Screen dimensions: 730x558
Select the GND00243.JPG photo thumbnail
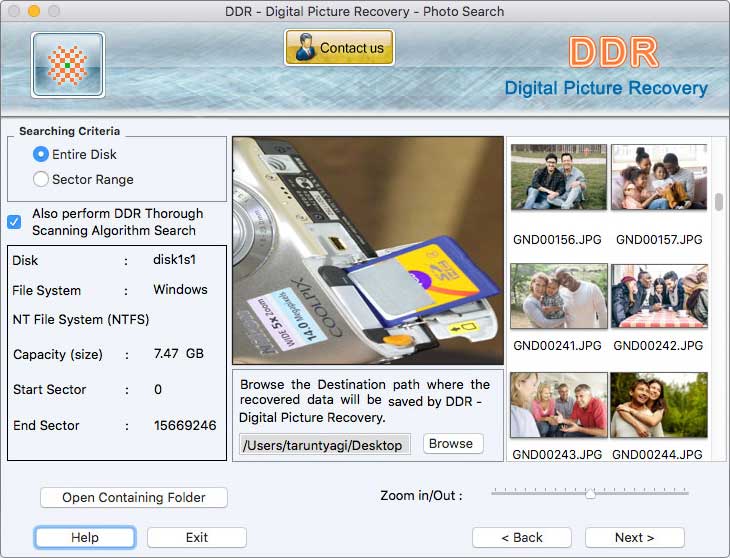pyautogui.click(x=559, y=405)
